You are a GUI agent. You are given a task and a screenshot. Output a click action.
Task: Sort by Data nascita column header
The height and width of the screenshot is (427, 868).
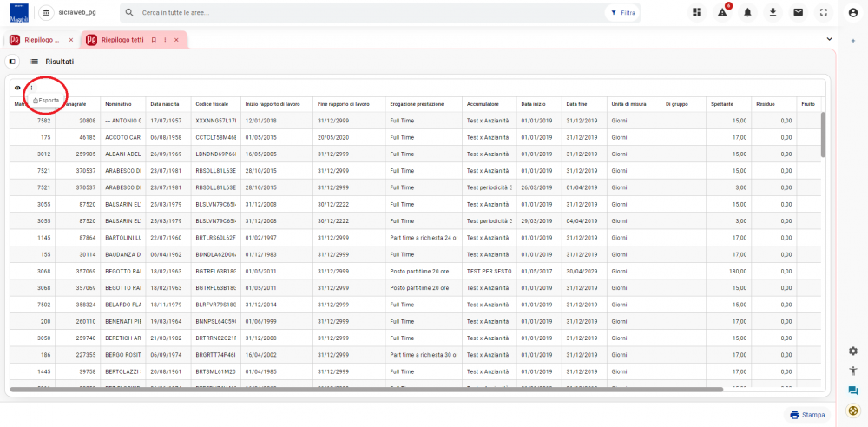pos(168,104)
